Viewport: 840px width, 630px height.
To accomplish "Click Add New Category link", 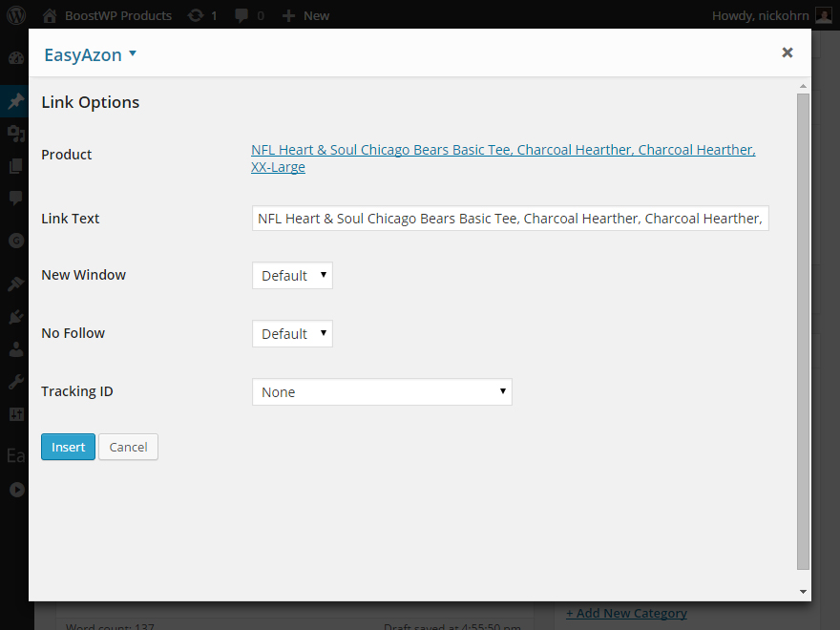I will coord(626,613).
